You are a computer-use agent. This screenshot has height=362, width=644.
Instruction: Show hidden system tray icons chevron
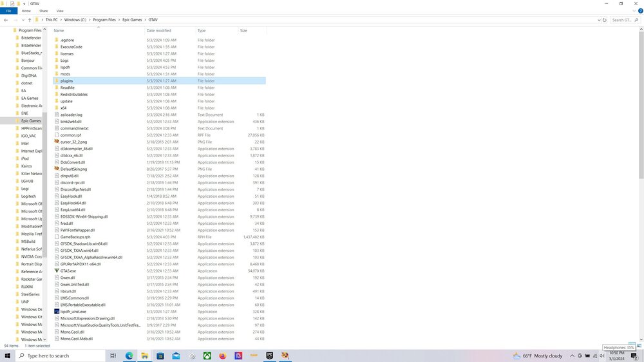coord(572,356)
